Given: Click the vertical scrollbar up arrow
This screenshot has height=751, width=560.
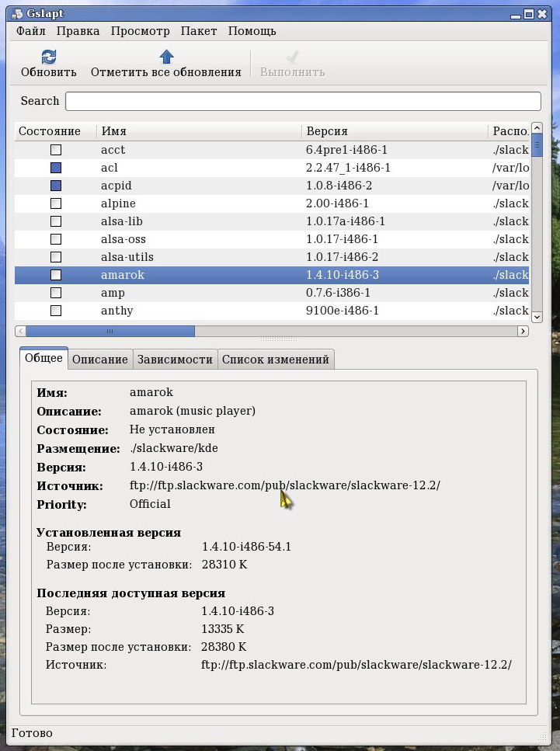Looking at the screenshot, I should coord(537,128).
